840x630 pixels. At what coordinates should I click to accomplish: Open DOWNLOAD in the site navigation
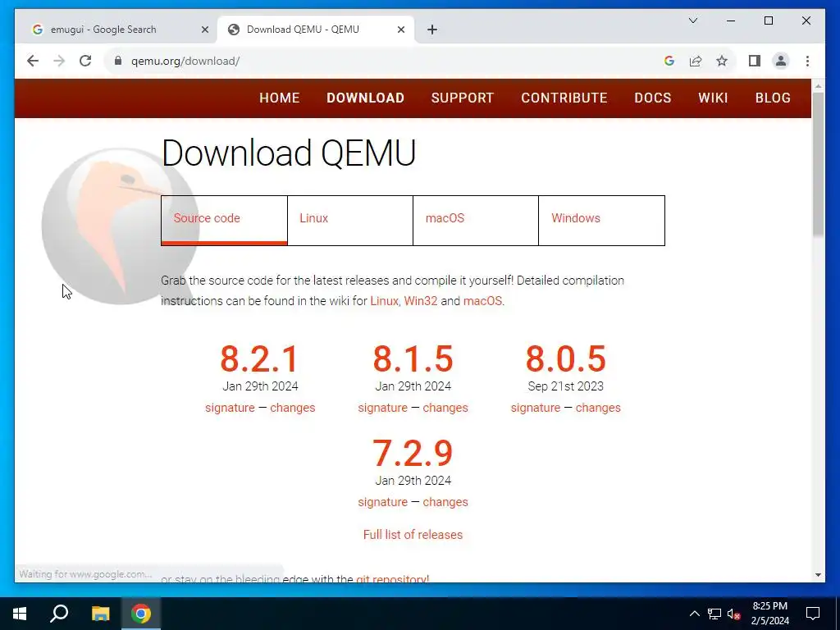click(x=365, y=98)
